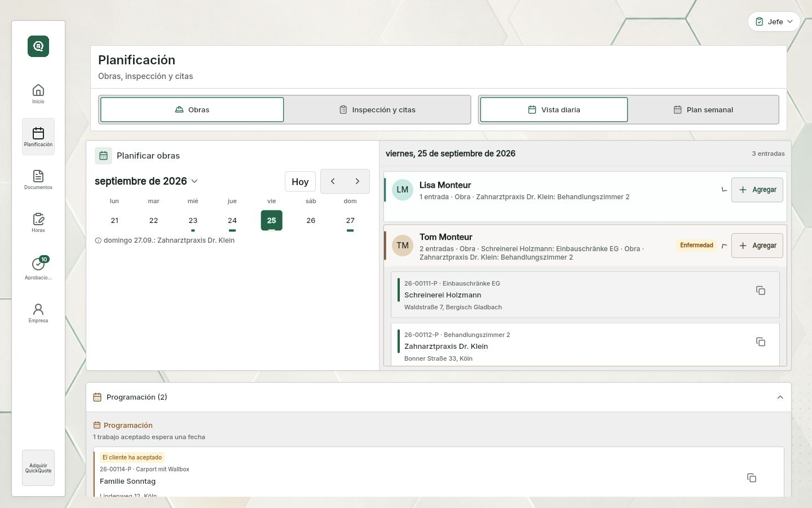
Task: Select Sunday 27 in the calendar
Action: coord(350,221)
